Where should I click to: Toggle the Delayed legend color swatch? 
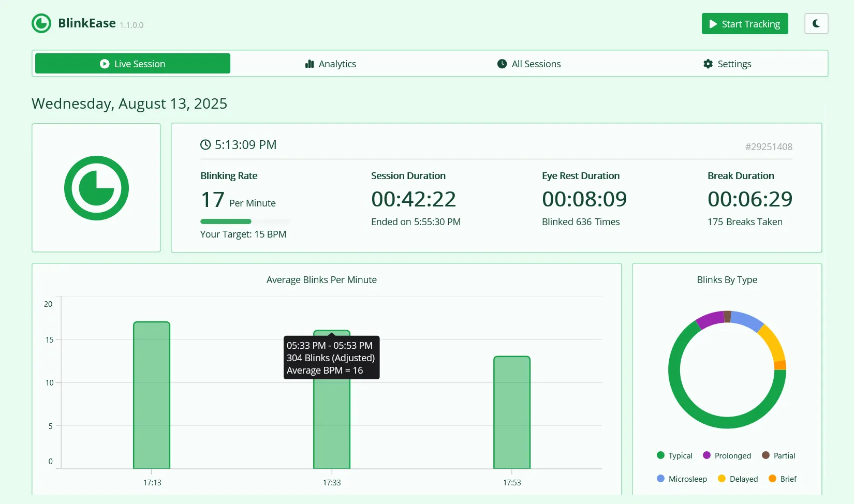tap(722, 479)
